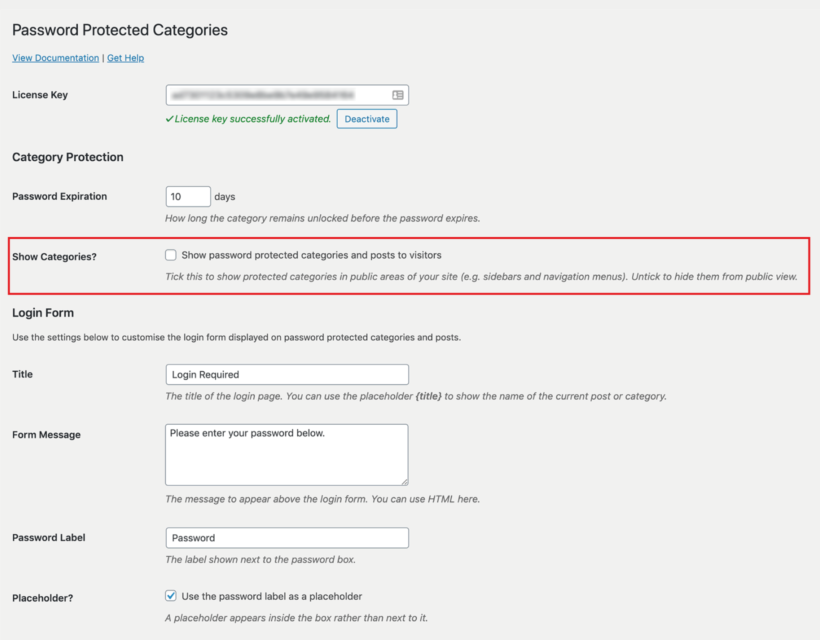The width and height of the screenshot is (820, 640).
Task: Click the Show Categories helper description text
Action: [x=480, y=277]
